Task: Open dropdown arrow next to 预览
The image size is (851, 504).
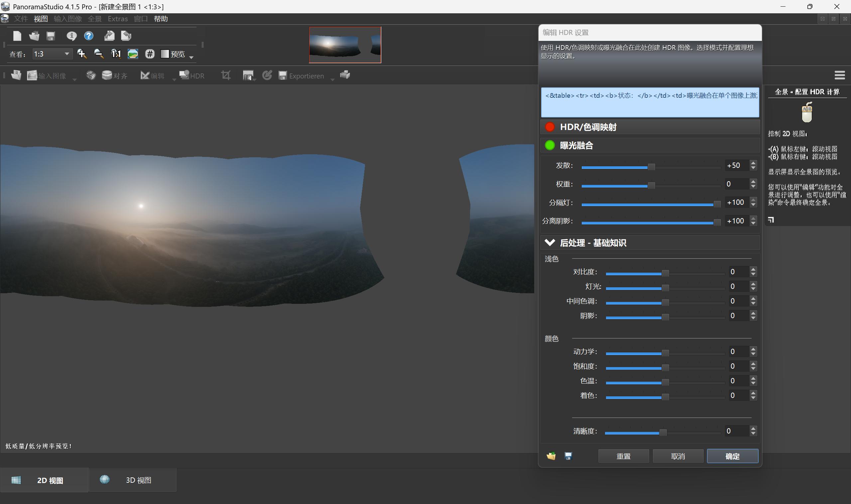Action: click(x=191, y=57)
